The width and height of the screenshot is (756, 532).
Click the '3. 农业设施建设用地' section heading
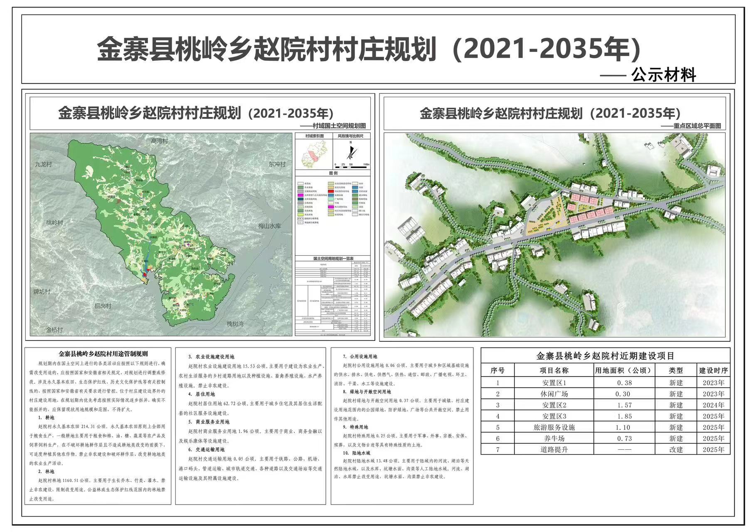(x=211, y=357)
